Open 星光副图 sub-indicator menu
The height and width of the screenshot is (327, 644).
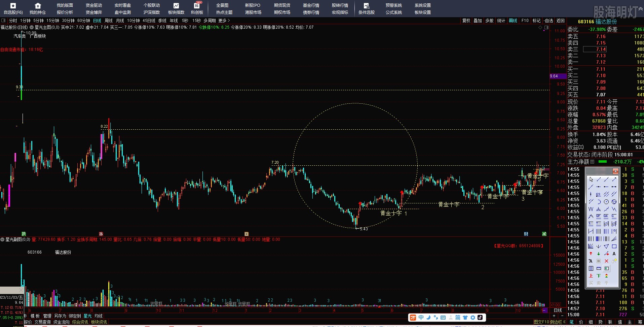click(x=2, y=239)
